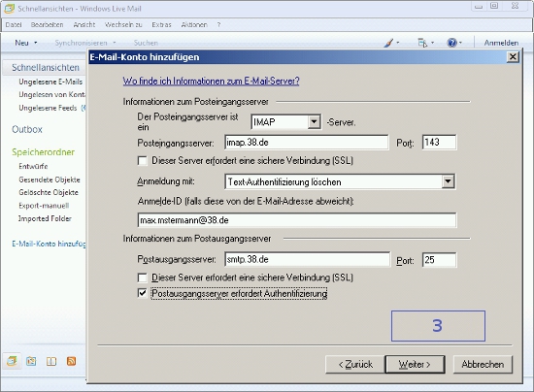The width and height of the screenshot is (534, 392).
Task: Select Ungelesene Feeds in sidebar
Action: point(48,108)
